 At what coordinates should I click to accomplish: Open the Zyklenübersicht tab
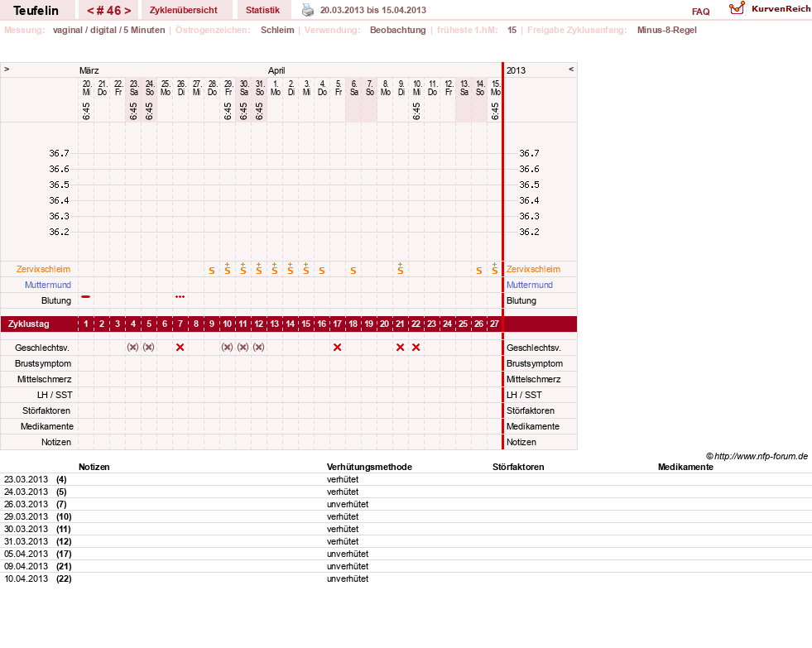click(183, 10)
